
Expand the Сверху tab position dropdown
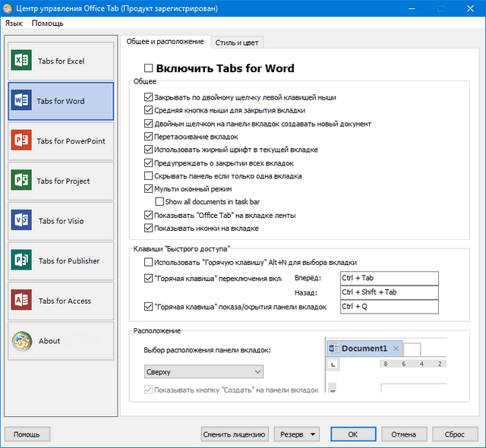tap(204, 372)
